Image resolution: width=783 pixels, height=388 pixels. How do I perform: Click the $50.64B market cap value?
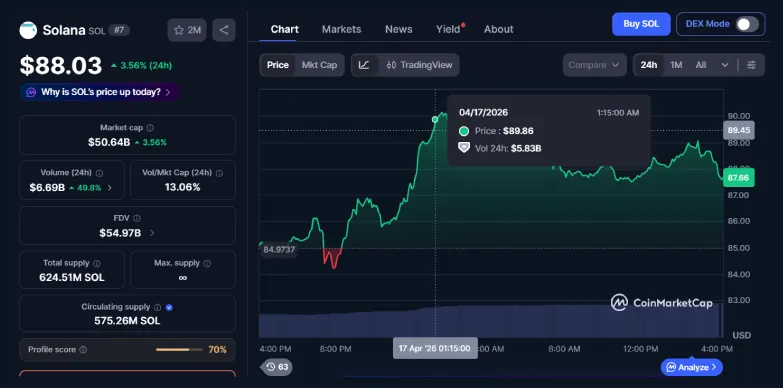(109, 142)
